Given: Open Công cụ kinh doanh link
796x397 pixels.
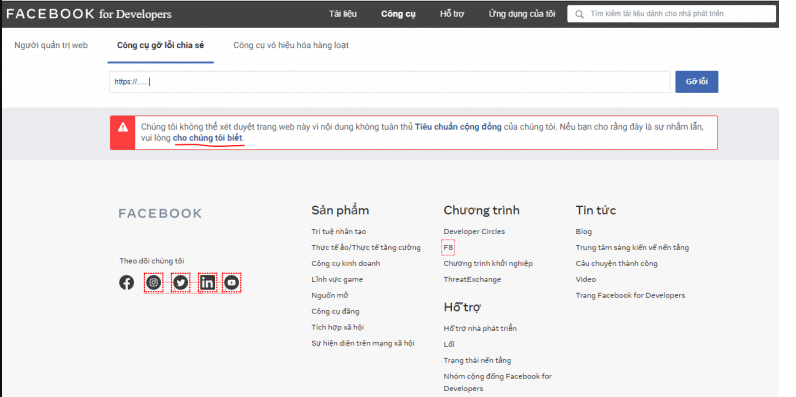Looking at the screenshot, I should [346, 263].
